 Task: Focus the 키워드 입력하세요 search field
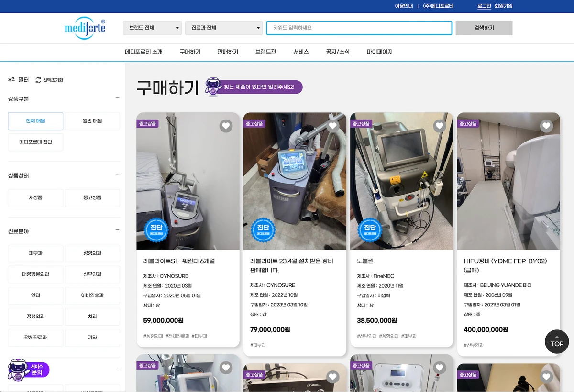click(x=359, y=28)
